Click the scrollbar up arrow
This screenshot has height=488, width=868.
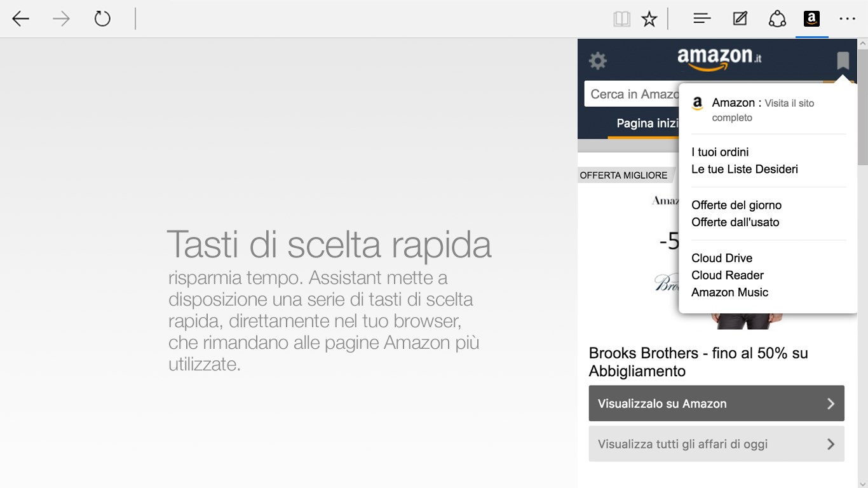pos(863,43)
